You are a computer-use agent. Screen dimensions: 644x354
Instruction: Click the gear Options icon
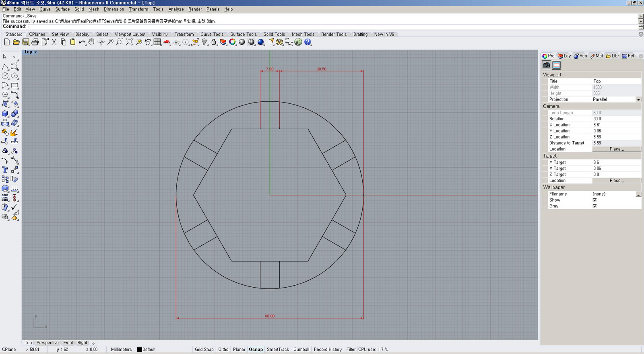[279, 42]
